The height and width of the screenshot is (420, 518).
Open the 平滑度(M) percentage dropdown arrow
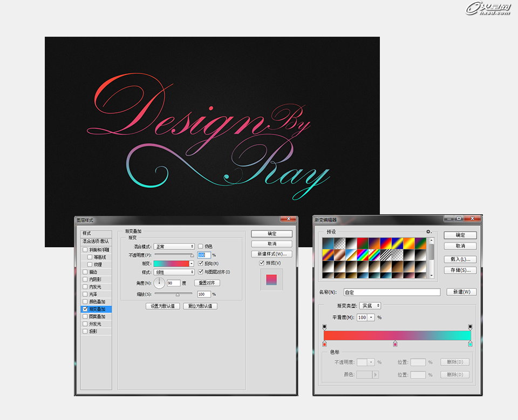(371, 317)
